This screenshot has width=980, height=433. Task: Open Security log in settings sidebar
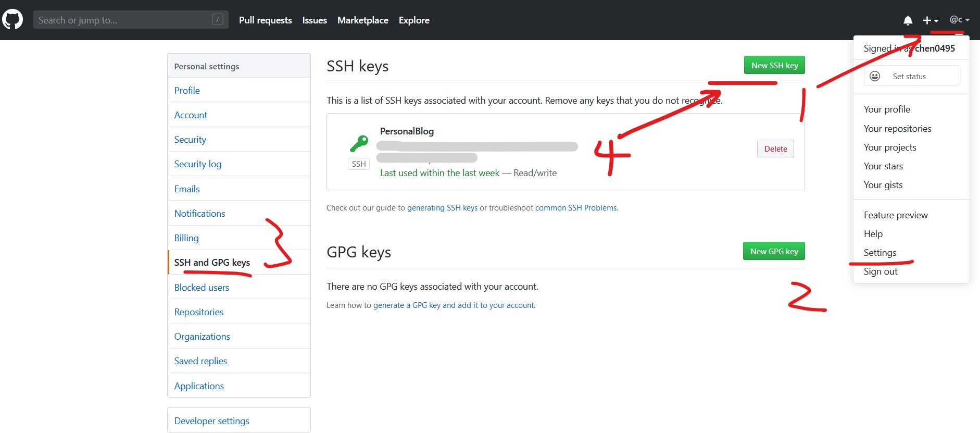(x=197, y=164)
